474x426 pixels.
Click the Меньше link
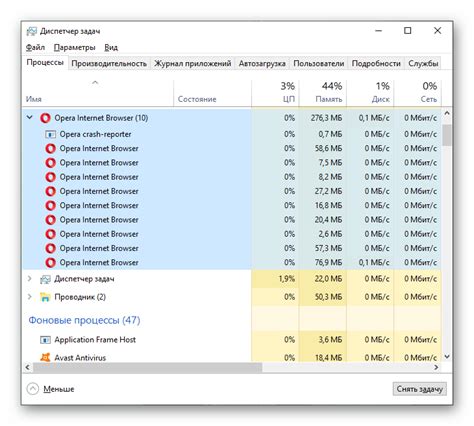[x=59, y=389]
